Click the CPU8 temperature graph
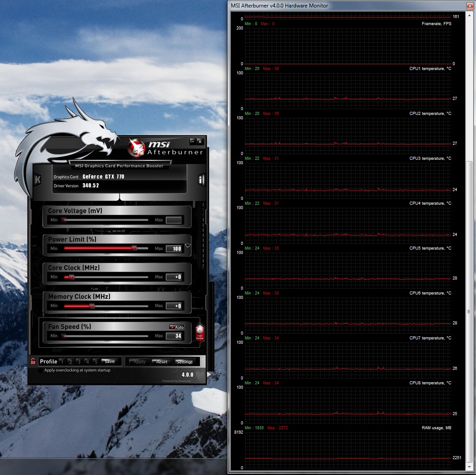Viewport: 476px width, 475px height. [x=348, y=405]
